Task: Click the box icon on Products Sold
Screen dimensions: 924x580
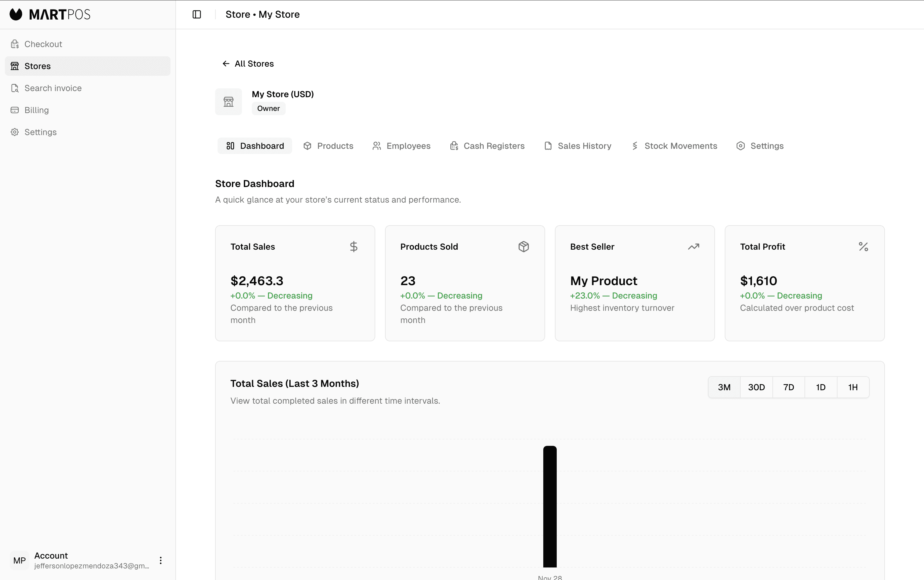Action: click(523, 247)
